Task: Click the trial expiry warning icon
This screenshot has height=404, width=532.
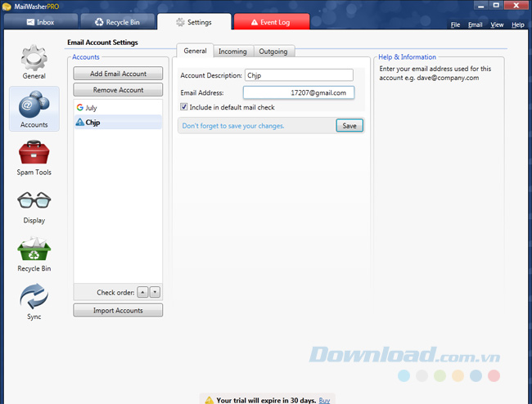Action: pyautogui.click(x=209, y=400)
